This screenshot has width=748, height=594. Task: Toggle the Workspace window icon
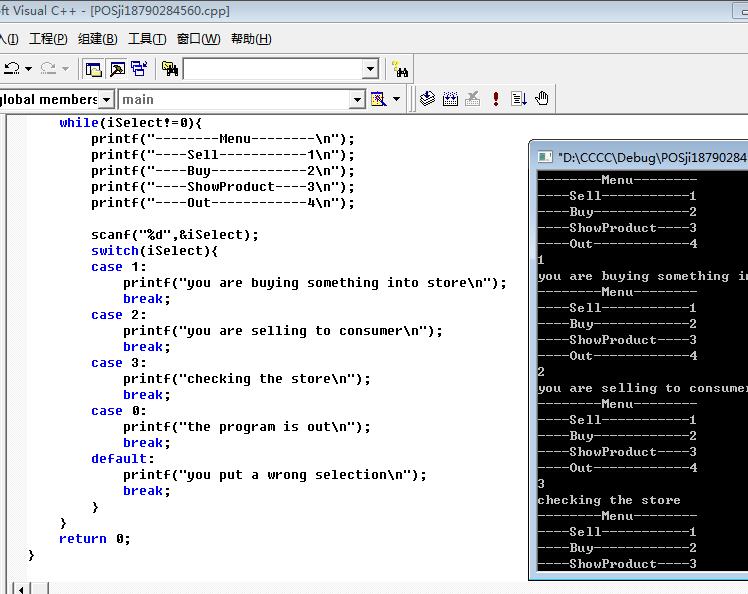[94, 69]
